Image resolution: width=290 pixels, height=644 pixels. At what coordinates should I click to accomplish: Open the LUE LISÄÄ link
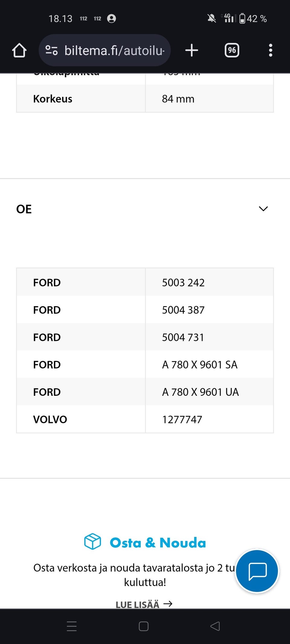144,604
